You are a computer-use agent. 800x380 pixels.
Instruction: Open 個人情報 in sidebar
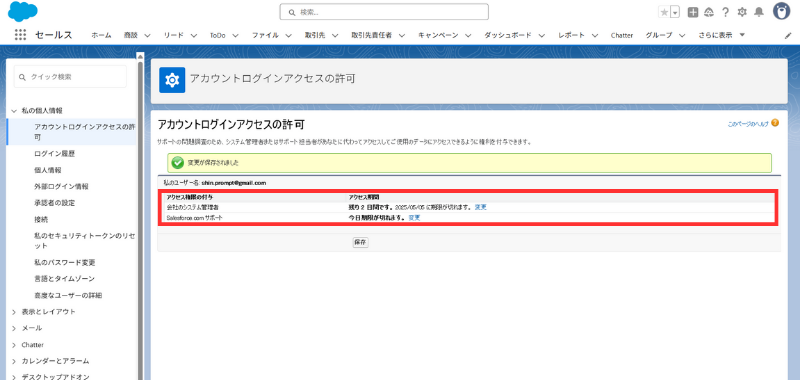(x=48, y=170)
